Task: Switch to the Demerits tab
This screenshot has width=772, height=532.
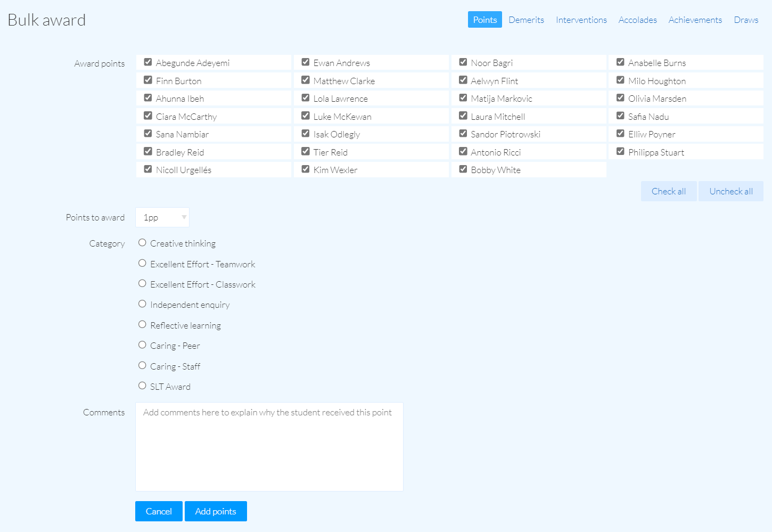Action: (x=526, y=20)
